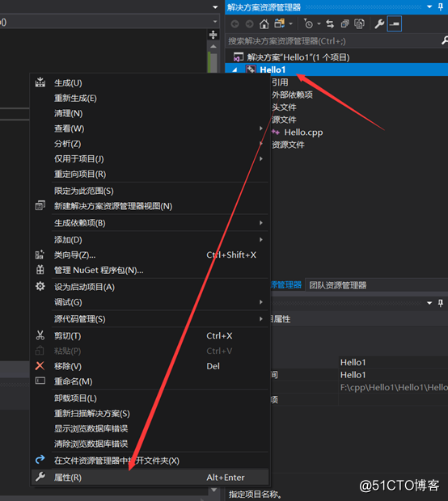Pin the Solution Explorer panel
448x501 pixels.
coord(441,6)
